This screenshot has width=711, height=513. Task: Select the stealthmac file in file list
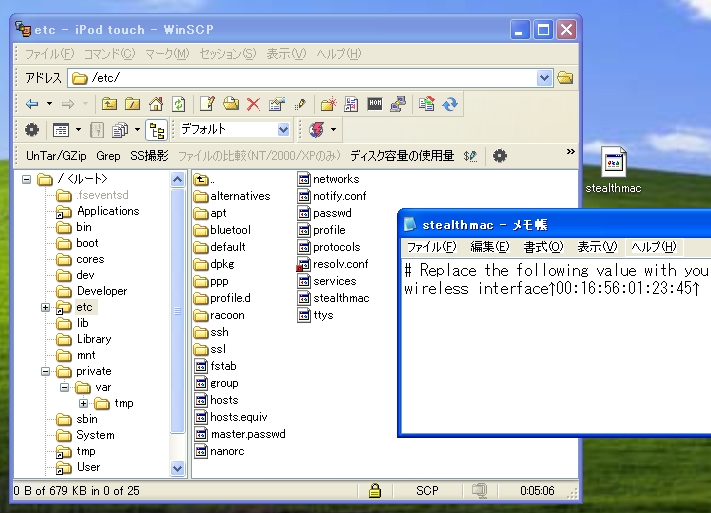[333, 298]
